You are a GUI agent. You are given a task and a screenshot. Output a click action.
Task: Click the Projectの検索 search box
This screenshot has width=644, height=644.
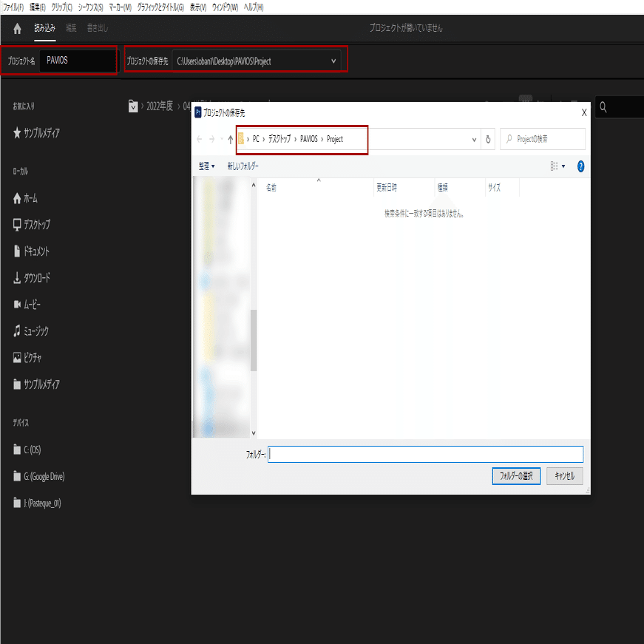click(x=542, y=139)
